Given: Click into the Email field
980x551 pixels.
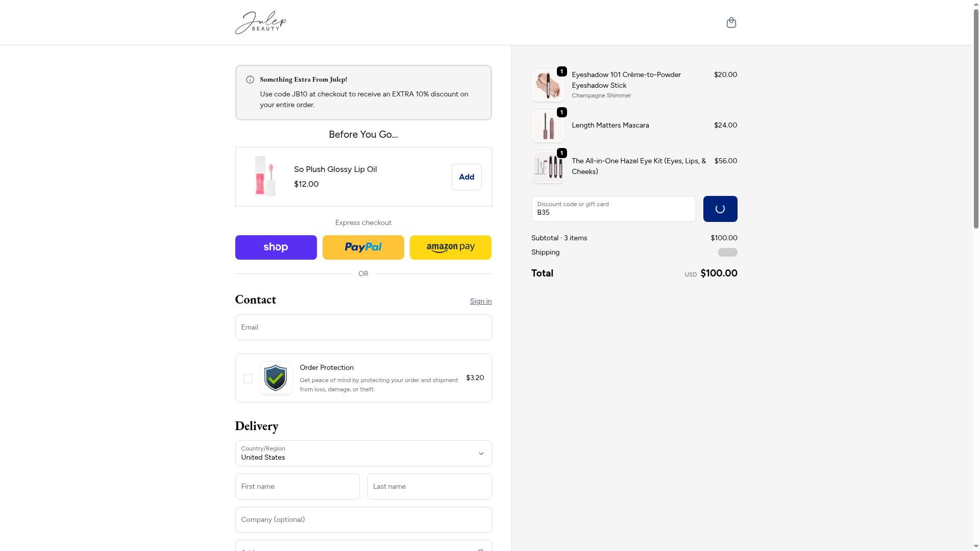Looking at the screenshot, I should (363, 327).
